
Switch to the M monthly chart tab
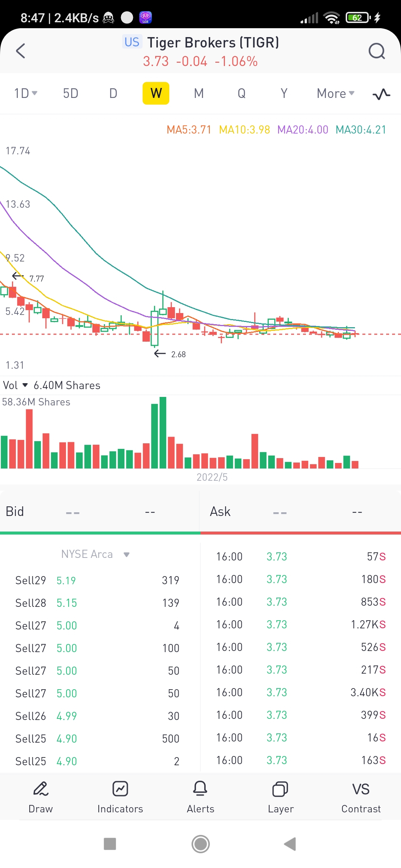(x=199, y=93)
